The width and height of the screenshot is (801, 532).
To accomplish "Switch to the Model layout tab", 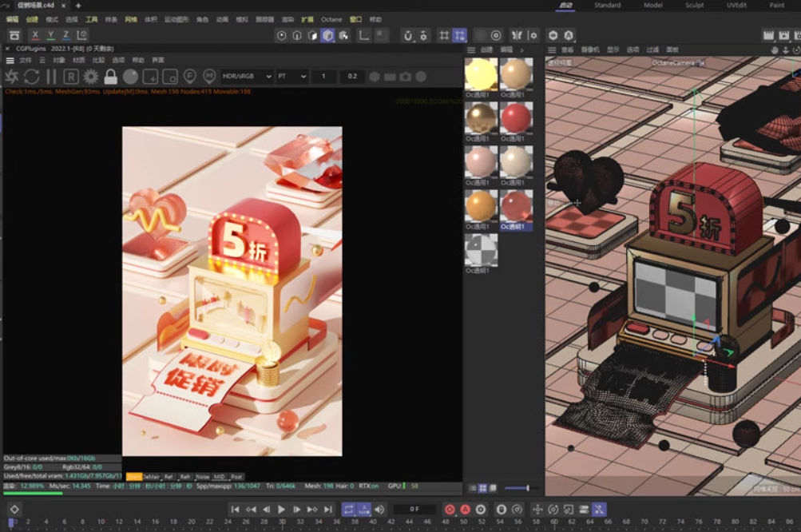I will tap(652, 5).
